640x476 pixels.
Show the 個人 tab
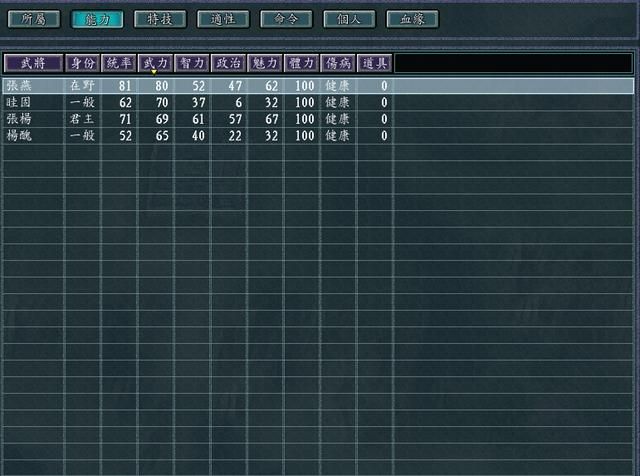tap(349, 19)
